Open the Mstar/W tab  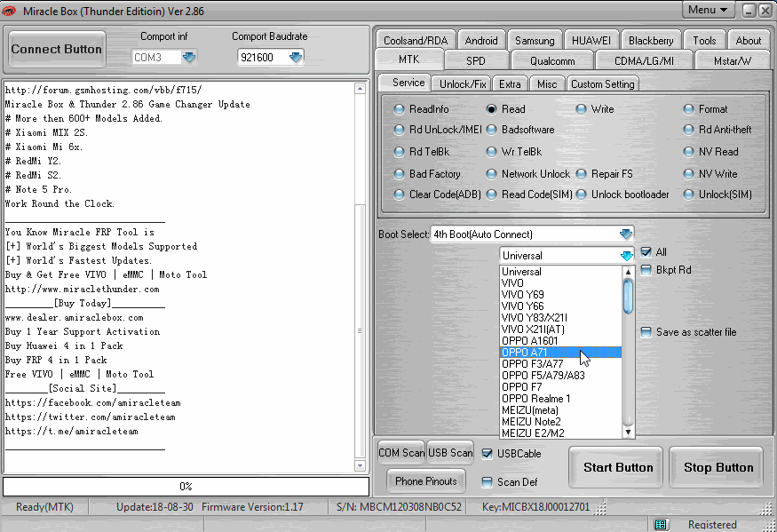pos(732,61)
